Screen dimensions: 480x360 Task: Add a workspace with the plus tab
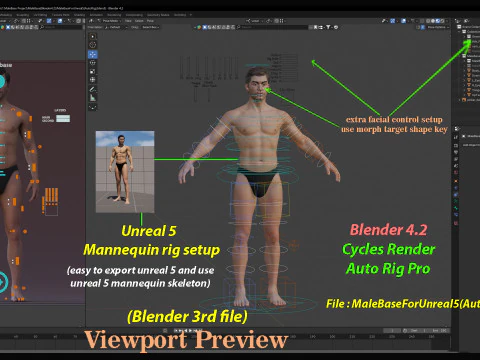191,15
